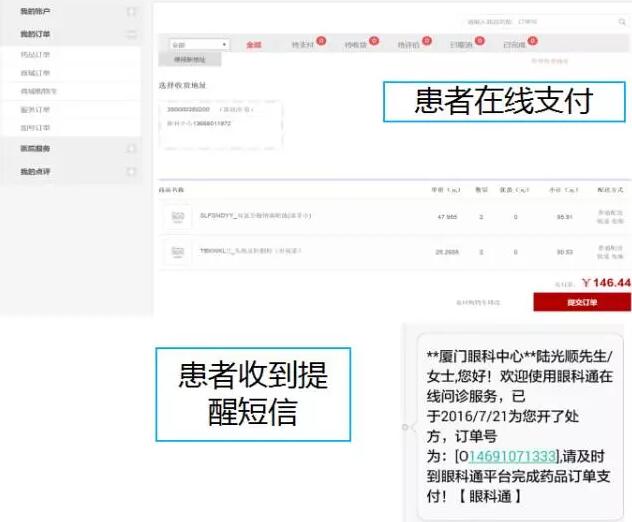The image size is (632, 522).
Task: Switch to the 待支付 orders tab
Action: pos(303,45)
